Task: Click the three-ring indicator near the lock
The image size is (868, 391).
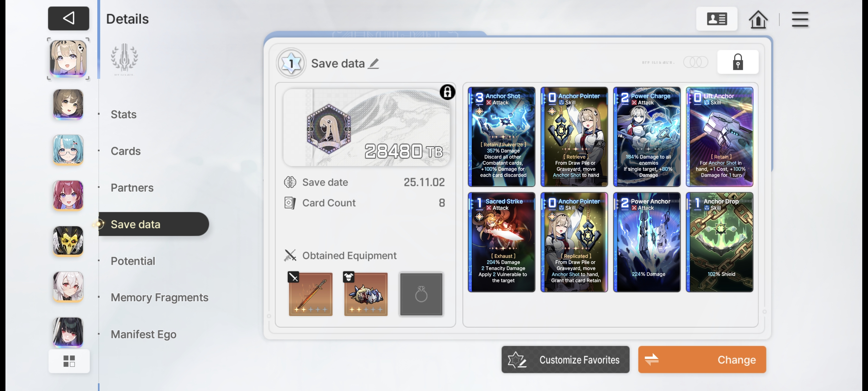Action: click(x=695, y=62)
